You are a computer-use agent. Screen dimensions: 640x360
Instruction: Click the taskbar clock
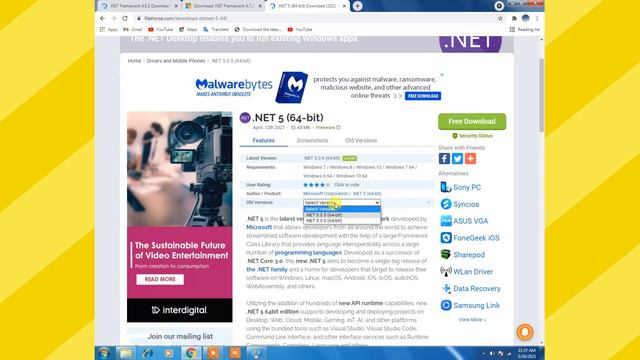(x=527, y=353)
